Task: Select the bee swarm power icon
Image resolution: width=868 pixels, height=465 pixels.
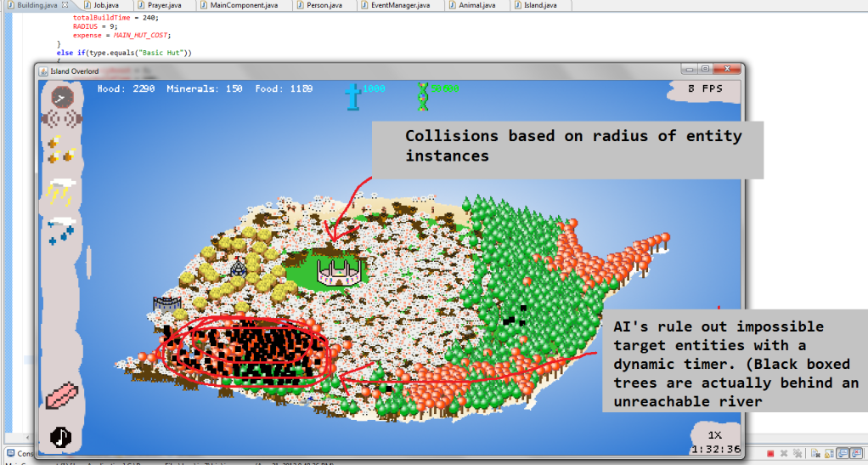Action: click(x=61, y=150)
